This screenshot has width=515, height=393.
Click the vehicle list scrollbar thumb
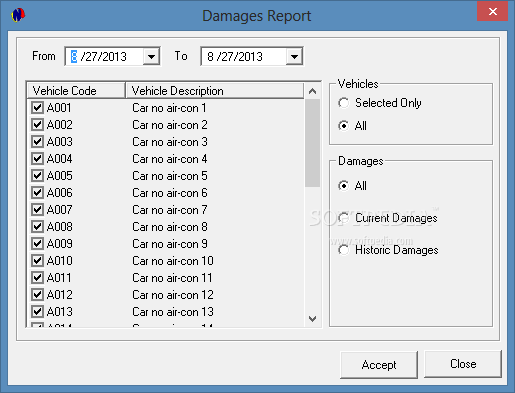[x=312, y=143]
